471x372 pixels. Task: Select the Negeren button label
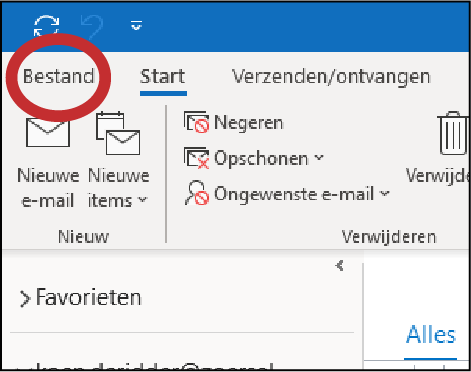(249, 123)
